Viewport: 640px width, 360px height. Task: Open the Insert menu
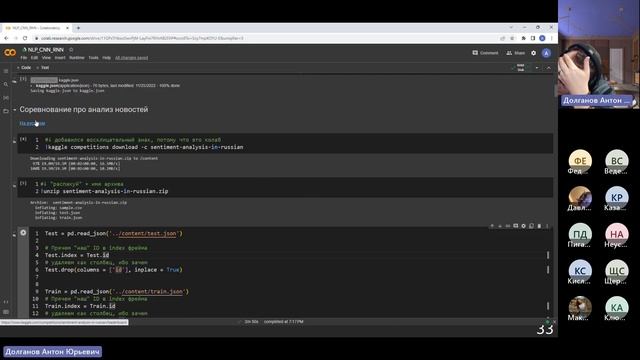60,58
